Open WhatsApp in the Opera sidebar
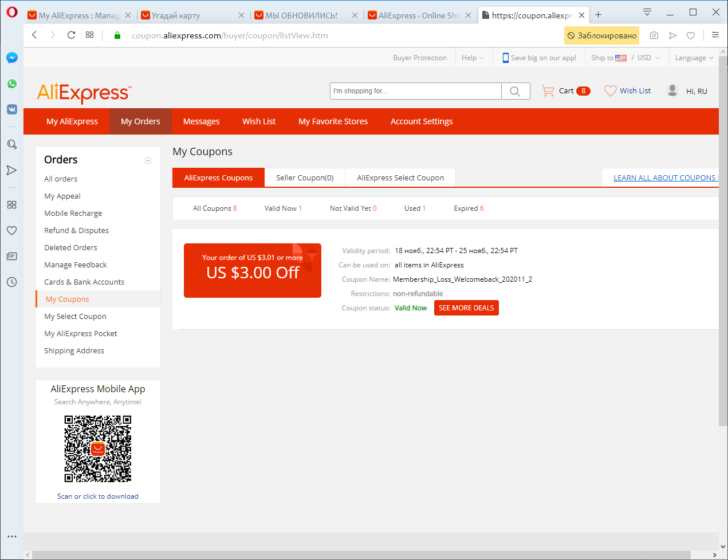 [x=12, y=84]
